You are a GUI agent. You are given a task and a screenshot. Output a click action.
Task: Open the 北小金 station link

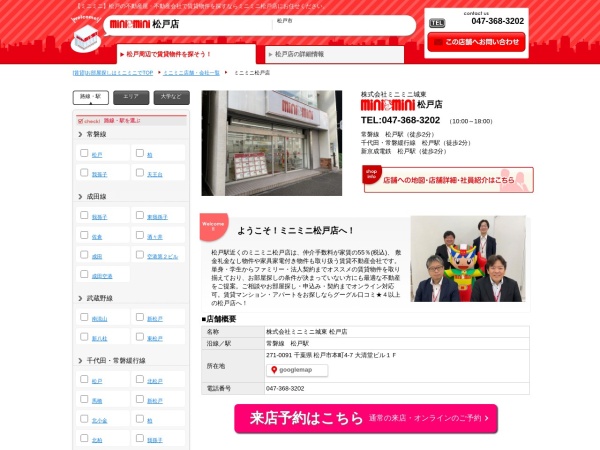pos(99,421)
